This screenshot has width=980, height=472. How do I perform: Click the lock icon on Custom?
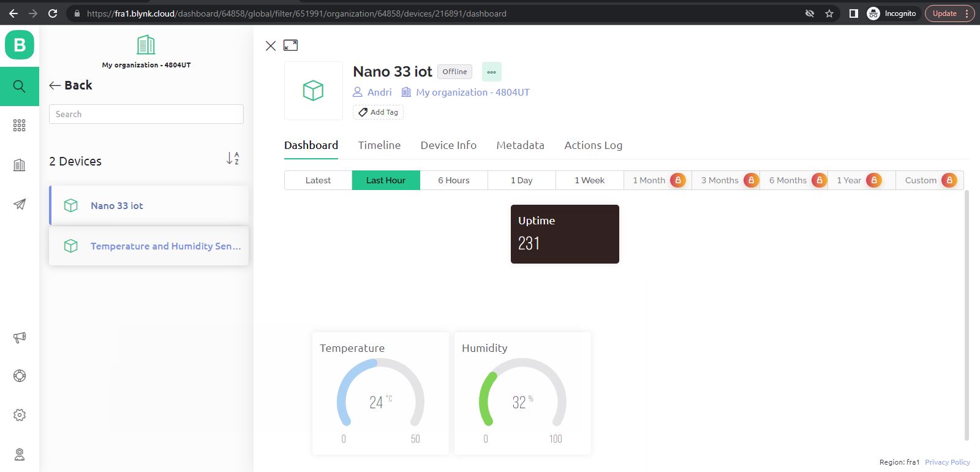(949, 180)
